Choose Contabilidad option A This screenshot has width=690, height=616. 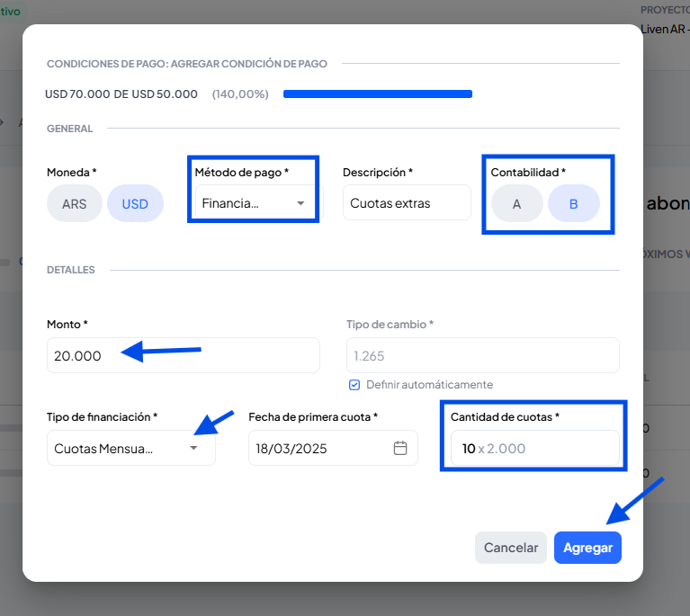pyautogui.click(x=516, y=204)
